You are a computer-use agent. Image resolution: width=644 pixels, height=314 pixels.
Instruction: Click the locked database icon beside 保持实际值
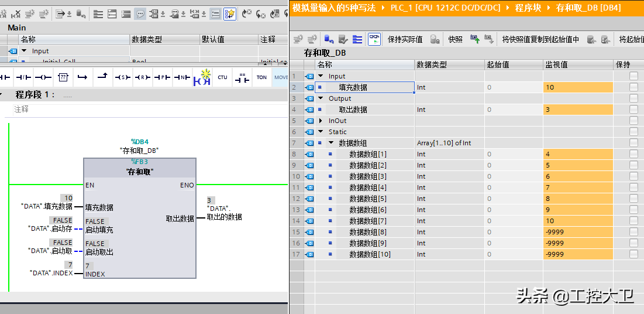(435, 39)
